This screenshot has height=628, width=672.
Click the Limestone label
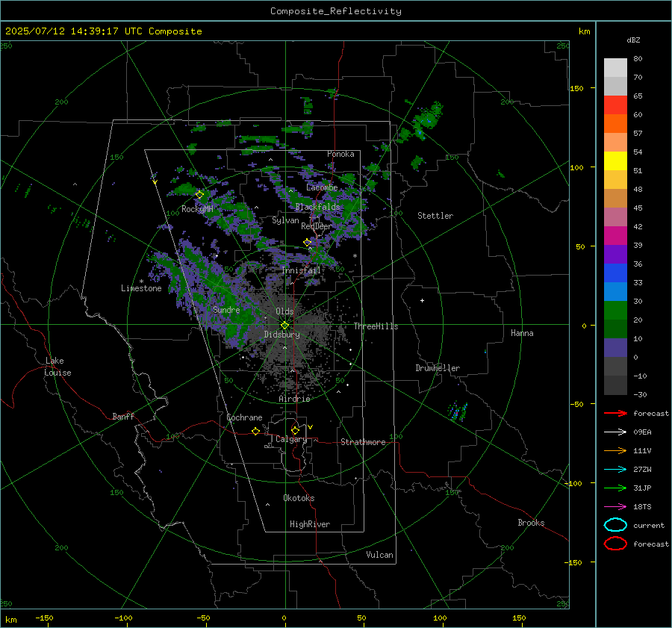tap(141, 288)
